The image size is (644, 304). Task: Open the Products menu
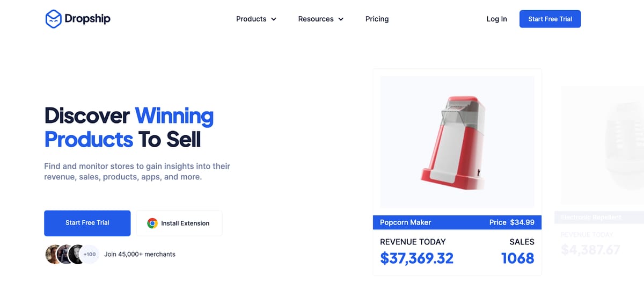(x=251, y=19)
